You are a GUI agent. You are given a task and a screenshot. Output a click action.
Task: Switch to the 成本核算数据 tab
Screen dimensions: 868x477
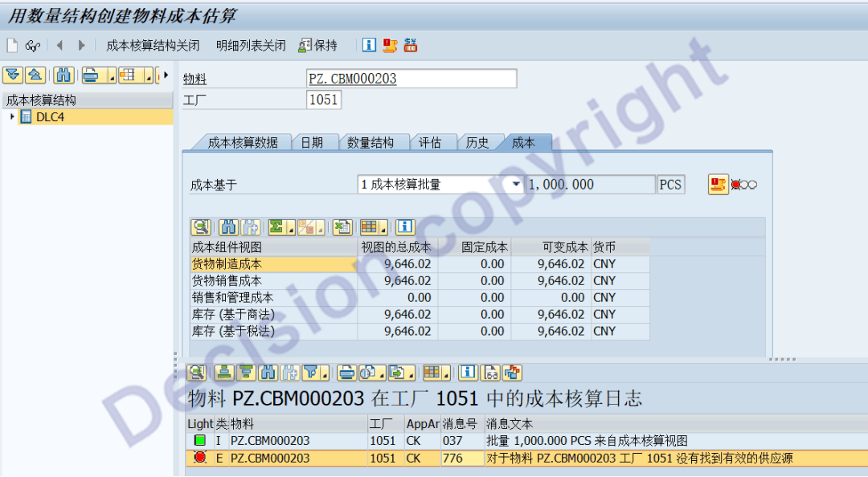[242, 143]
